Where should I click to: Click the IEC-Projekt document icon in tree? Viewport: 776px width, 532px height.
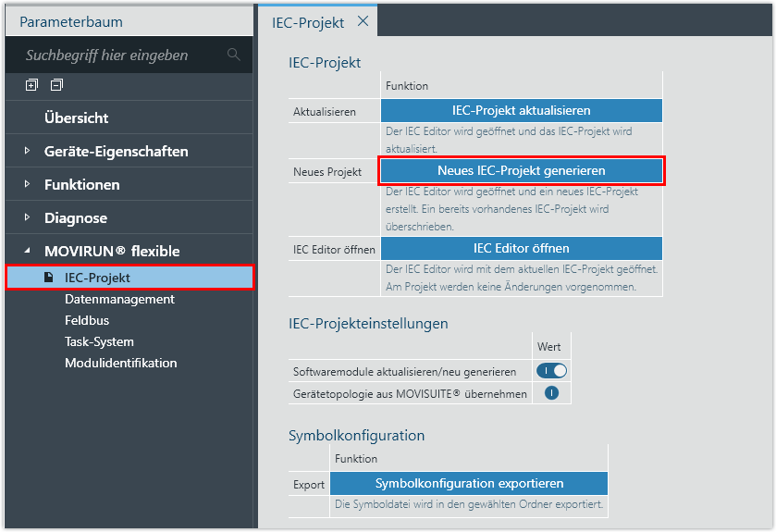[49, 278]
